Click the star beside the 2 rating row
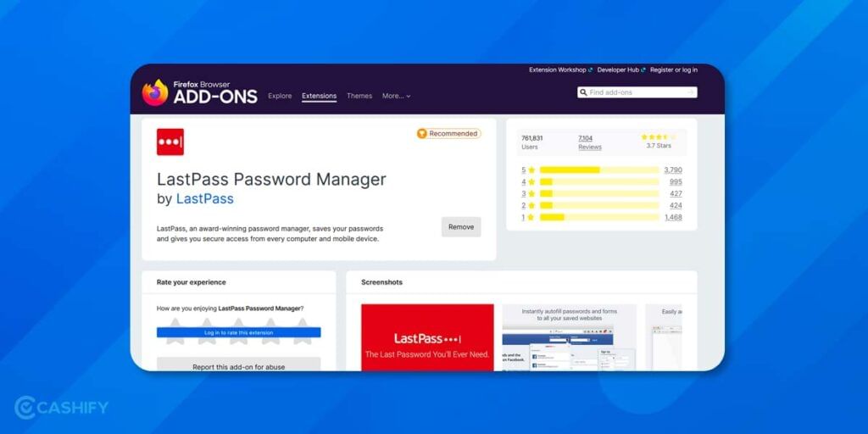Image resolution: width=868 pixels, height=434 pixels. tap(531, 205)
